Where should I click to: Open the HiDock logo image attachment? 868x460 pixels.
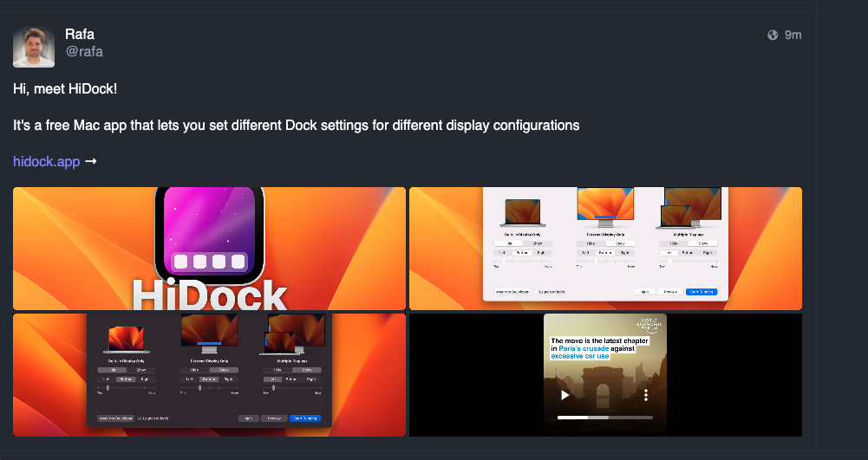pyautogui.click(x=209, y=249)
